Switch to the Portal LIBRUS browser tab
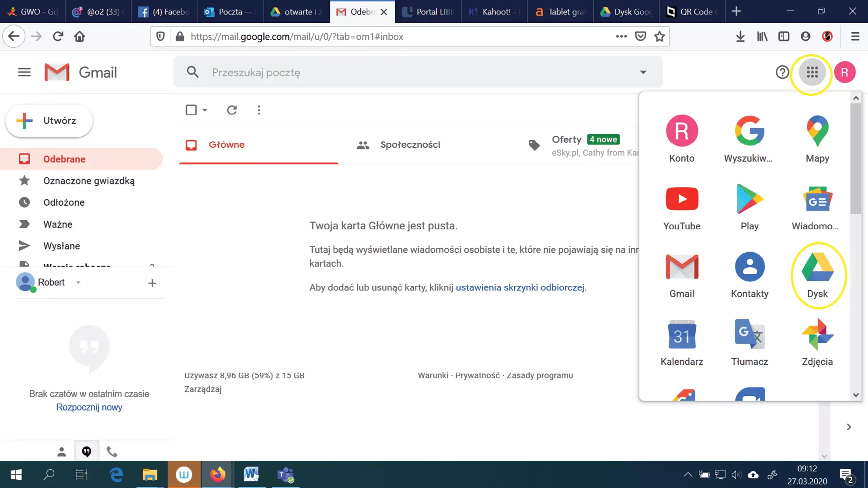This screenshot has width=868, height=488. point(428,12)
